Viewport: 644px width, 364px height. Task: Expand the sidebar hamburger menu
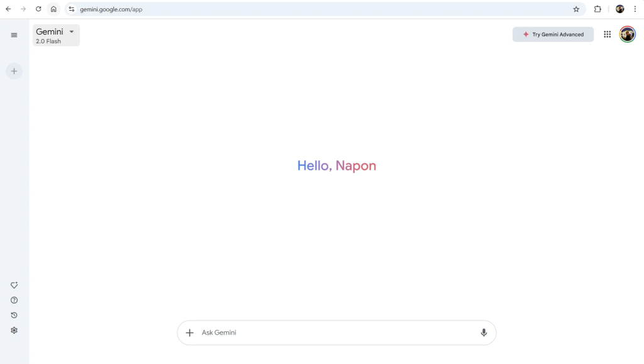pos(14,35)
